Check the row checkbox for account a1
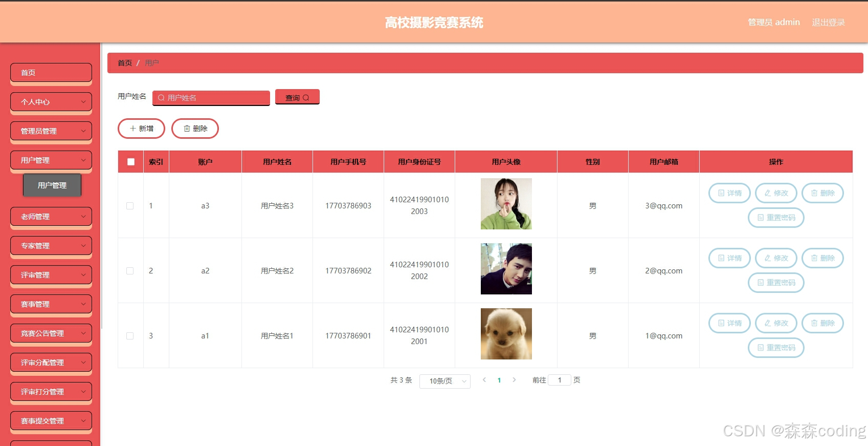This screenshot has width=868, height=446. click(x=130, y=336)
